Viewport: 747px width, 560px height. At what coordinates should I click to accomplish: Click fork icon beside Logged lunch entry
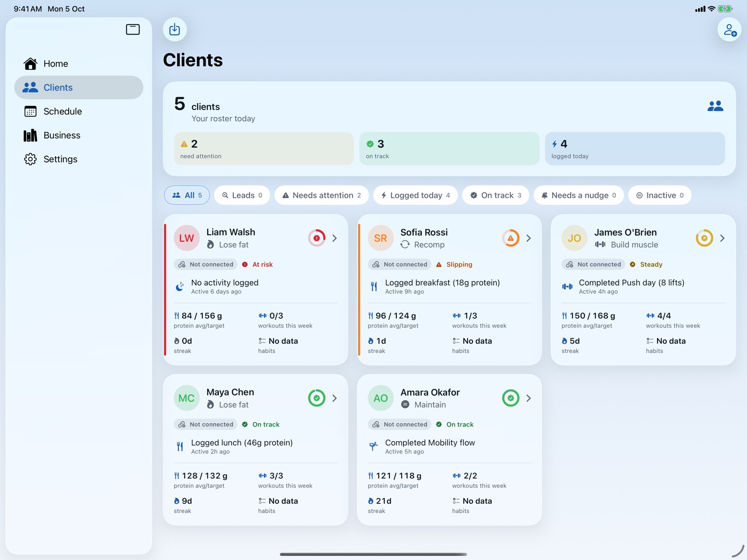click(180, 447)
